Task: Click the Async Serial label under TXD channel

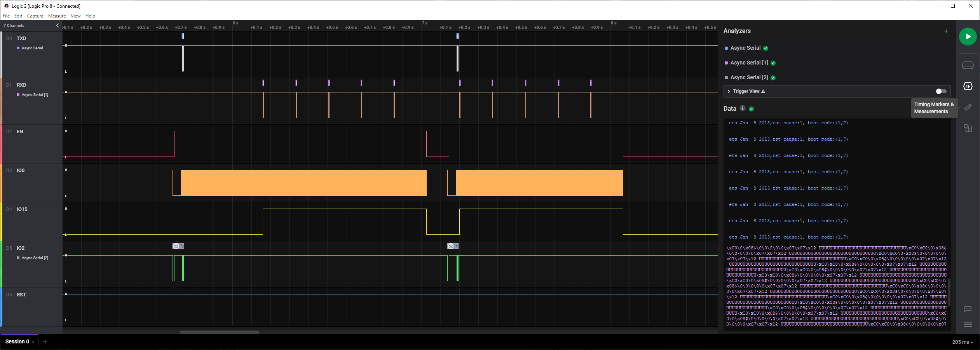Action: [32, 48]
